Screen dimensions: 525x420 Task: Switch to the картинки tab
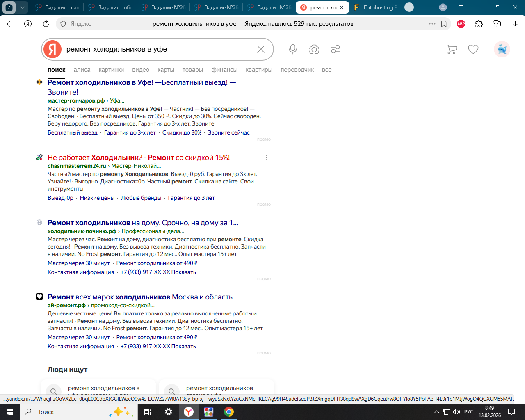[111, 70]
